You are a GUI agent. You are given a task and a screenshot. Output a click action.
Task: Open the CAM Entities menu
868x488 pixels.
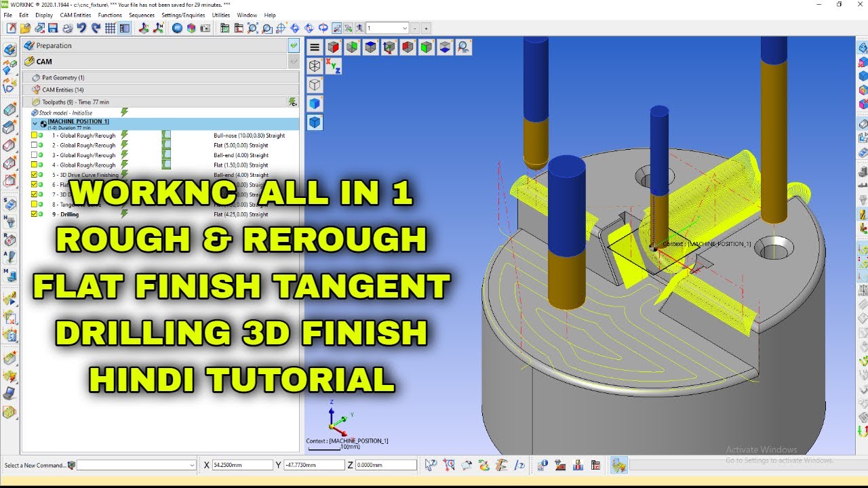75,15
